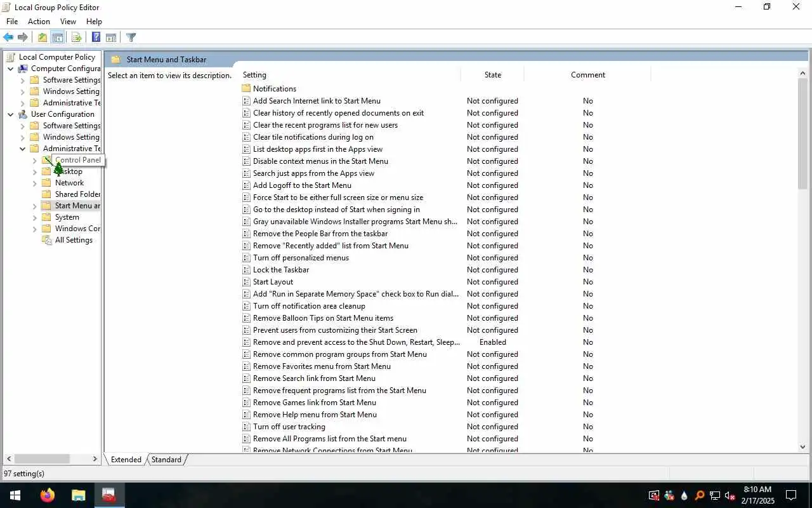Select 'Remove the People Bar from the taskbar'
Viewport: 812px width, 508px height.
point(320,234)
